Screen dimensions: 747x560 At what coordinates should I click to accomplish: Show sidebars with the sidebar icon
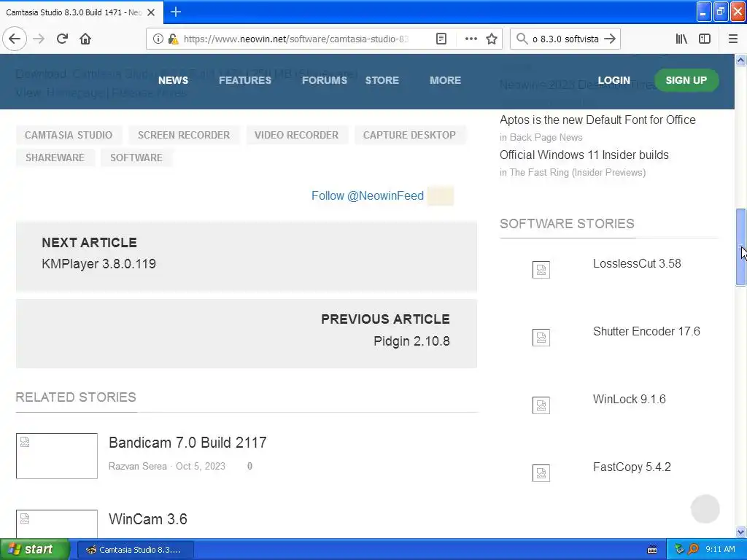click(705, 39)
